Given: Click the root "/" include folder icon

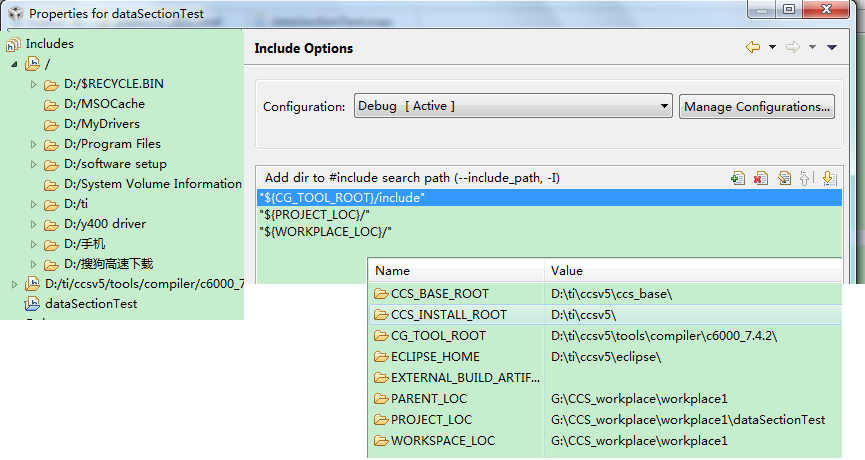Looking at the screenshot, I should [x=33, y=64].
